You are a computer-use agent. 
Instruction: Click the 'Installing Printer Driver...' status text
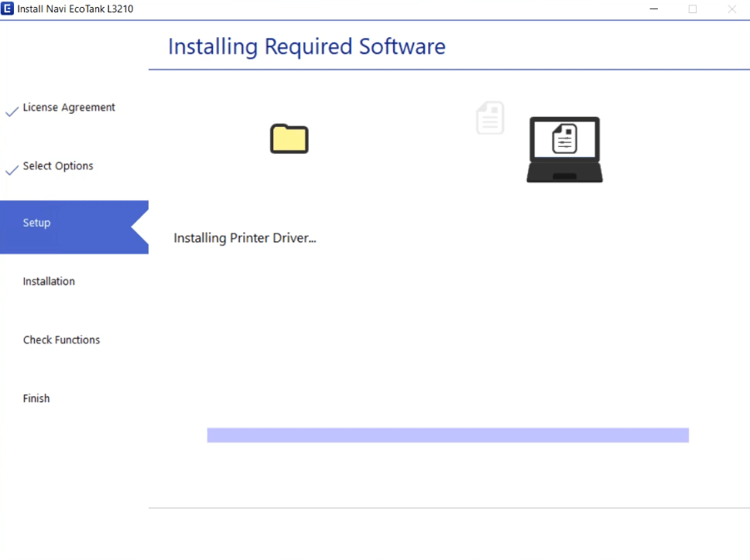[x=245, y=238]
